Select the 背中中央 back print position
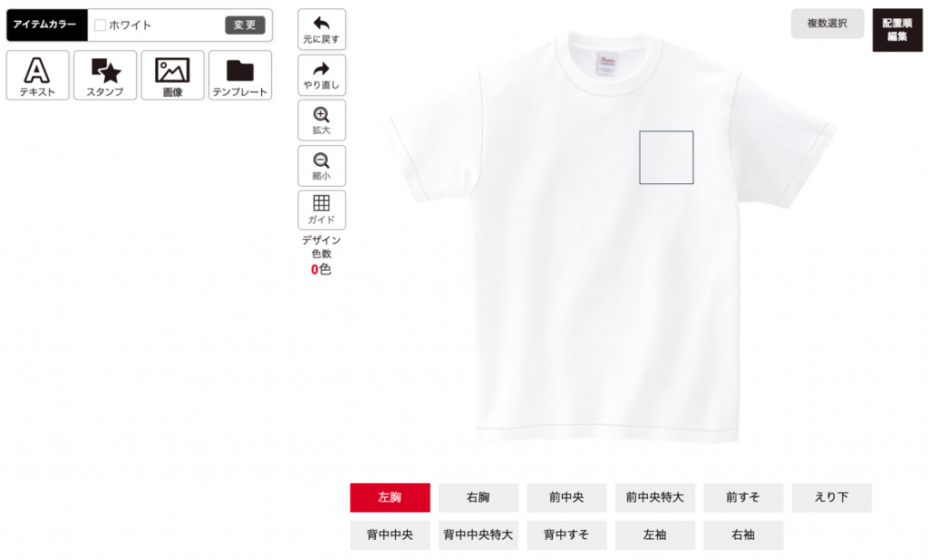Screen dimensions: 928x560 click(x=390, y=535)
